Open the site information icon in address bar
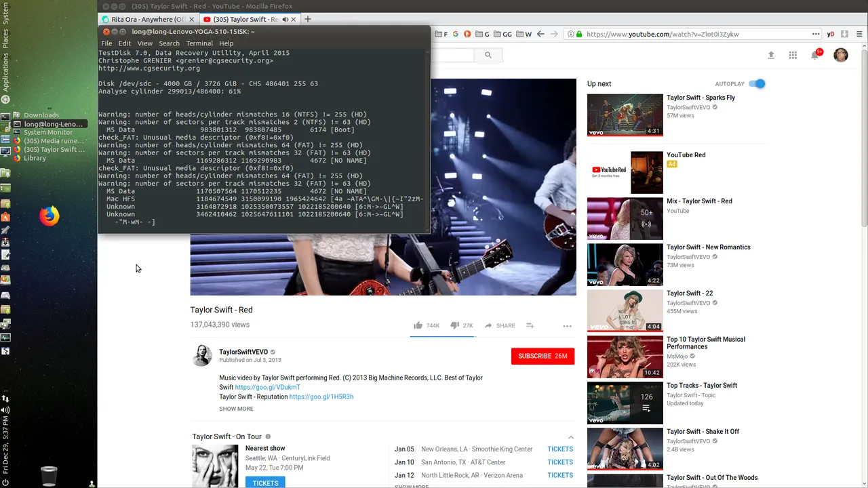 click(x=571, y=34)
